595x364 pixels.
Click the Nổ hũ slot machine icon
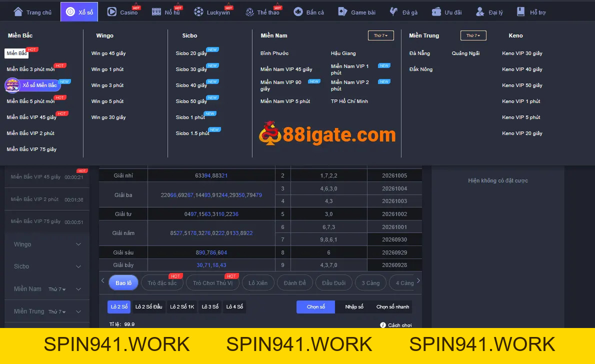pyautogui.click(x=156, y=12)
